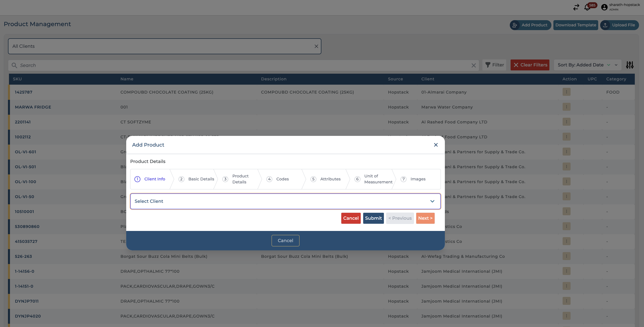Close the Add Product dialog X

[436, 145]
